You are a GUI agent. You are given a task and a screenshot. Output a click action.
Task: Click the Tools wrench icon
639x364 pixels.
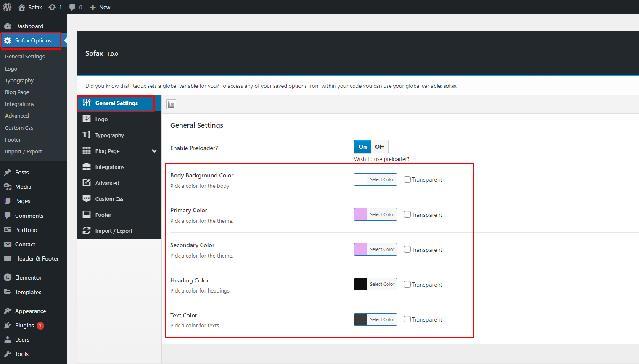(8, 354)
